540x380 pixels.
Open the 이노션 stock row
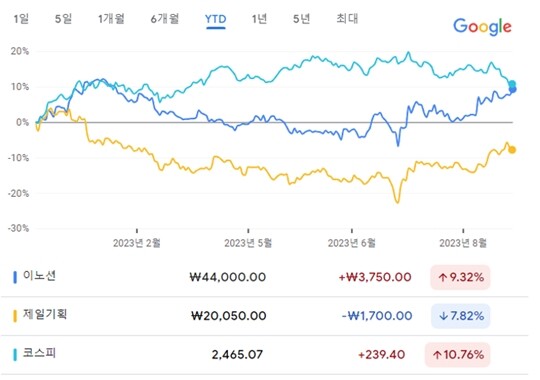click(264, 277)
